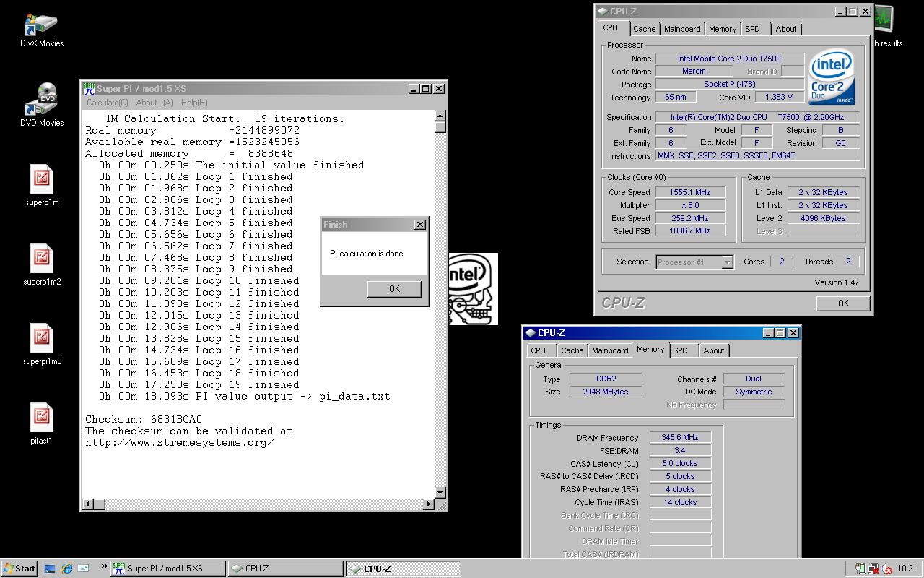The width and height of the screenshot is (924, 578).
Task: Click the CAS# Latency 5.0 clocks value
Action: 680,463
